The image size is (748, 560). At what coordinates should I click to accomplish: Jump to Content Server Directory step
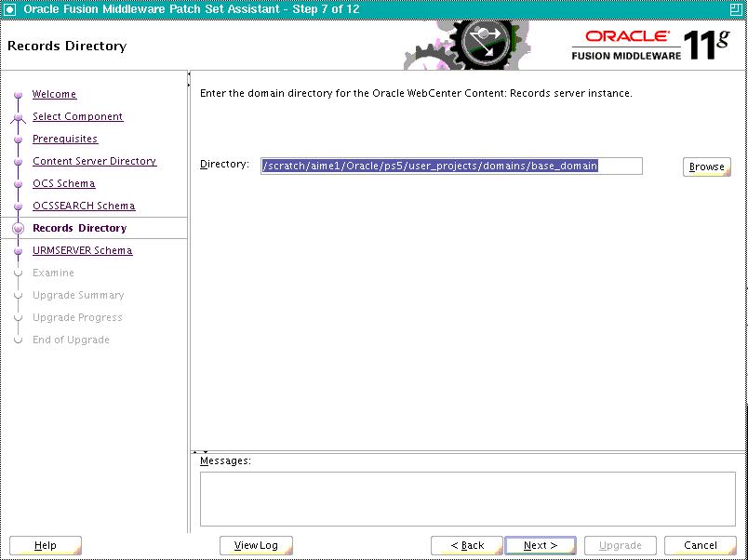tap(95, 161)
